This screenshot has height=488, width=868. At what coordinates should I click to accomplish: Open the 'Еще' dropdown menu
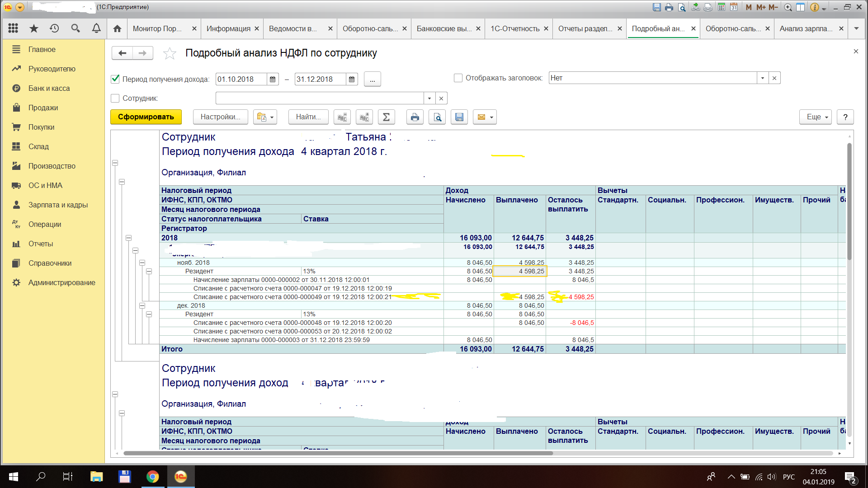(x=815, y=117)
